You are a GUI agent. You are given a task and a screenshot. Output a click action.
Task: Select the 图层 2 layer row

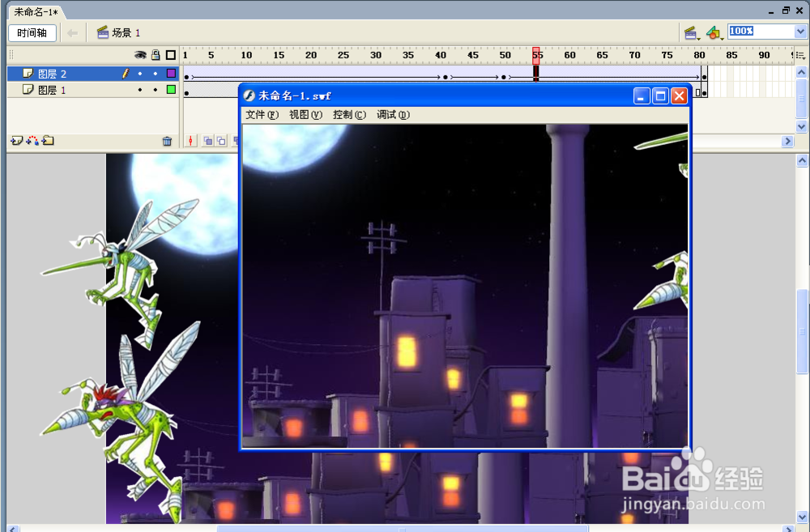pos(93,74)
